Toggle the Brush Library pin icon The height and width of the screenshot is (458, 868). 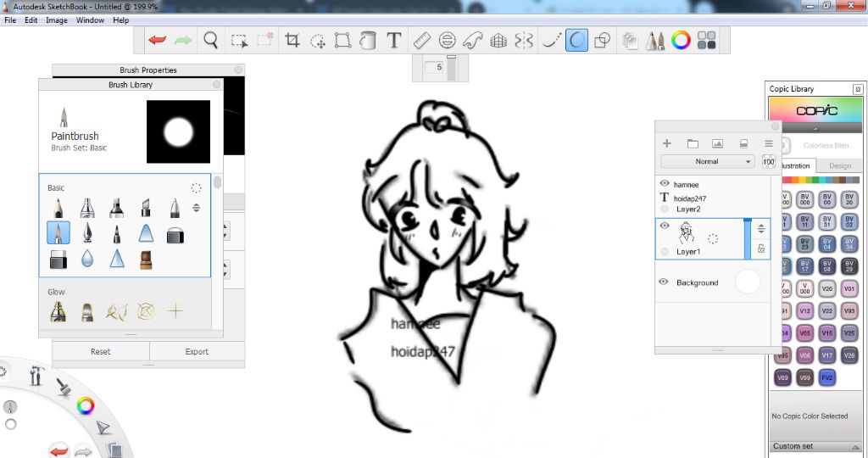pyautogui.click(x=216, y=85)
